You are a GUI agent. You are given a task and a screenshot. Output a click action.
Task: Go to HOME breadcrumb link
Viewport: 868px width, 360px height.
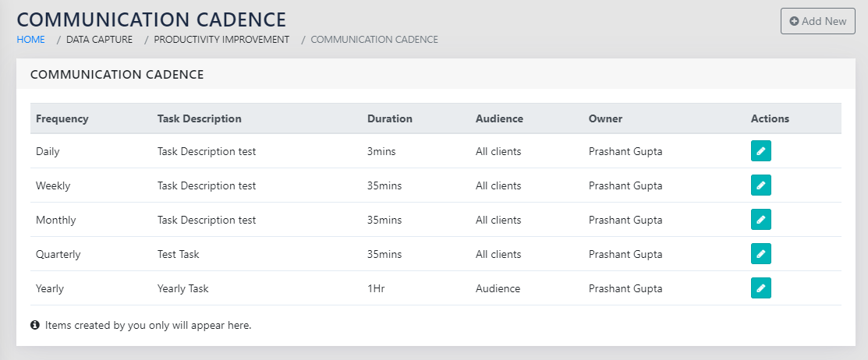click(31, 39)
